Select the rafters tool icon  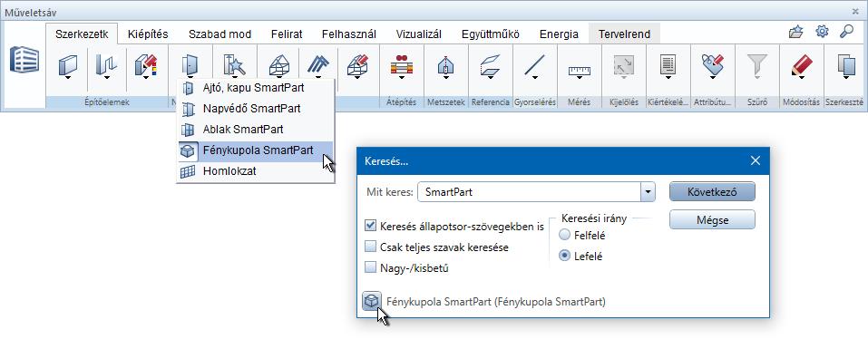coord(317,66)
